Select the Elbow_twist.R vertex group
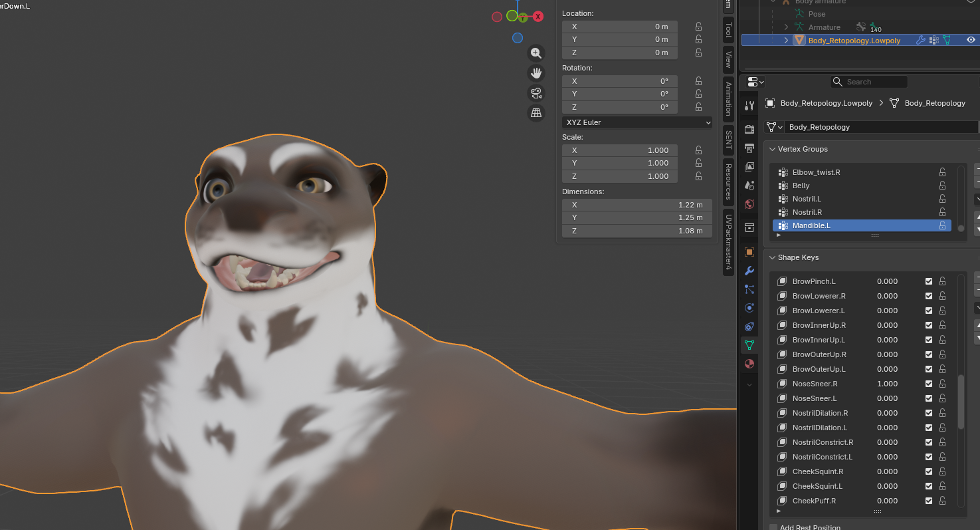This screenshot has width=980, height=530. point(862,172)
